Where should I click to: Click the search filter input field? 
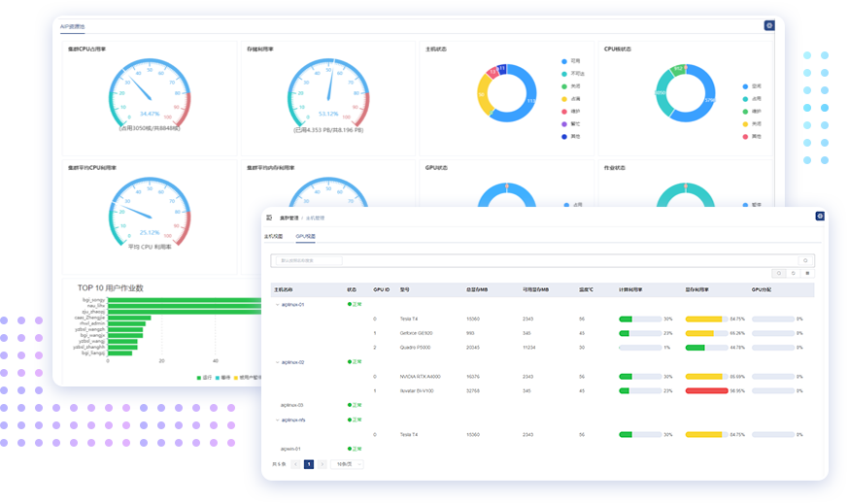tap(310, 260)
